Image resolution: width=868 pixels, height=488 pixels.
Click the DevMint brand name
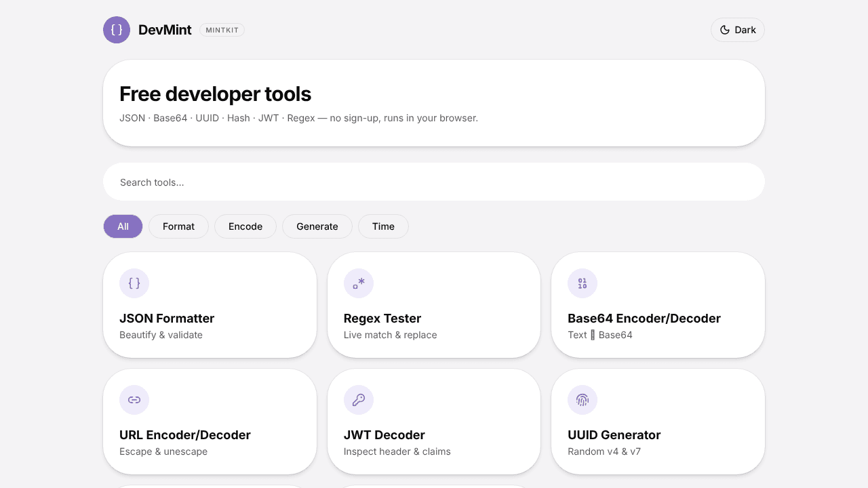tap(165, 30)
